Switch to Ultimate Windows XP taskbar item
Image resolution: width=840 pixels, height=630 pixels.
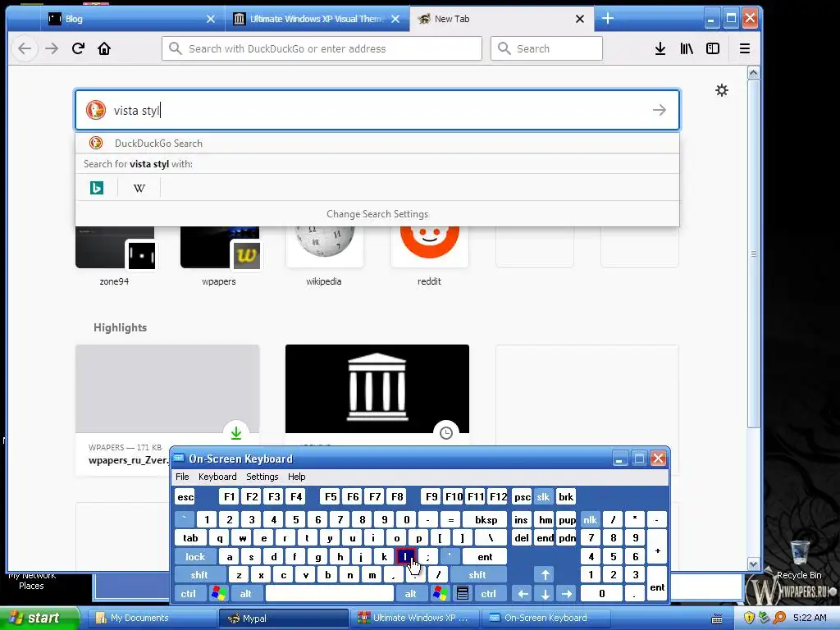click(414, 618)
